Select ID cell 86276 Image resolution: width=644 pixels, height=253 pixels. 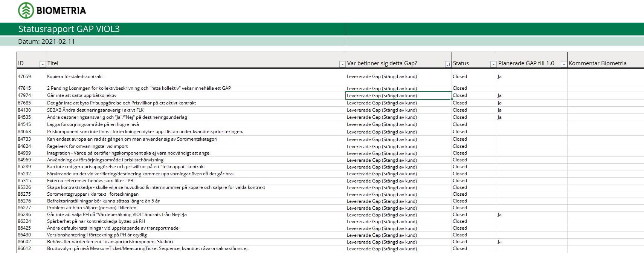pyautogui.click(x=31, y=201)
